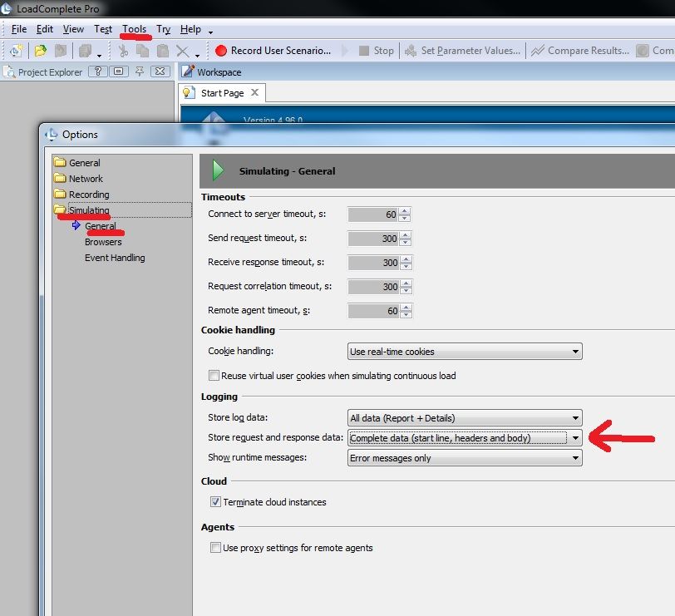Increase the Connect to server timeout value

pos(405,211)
